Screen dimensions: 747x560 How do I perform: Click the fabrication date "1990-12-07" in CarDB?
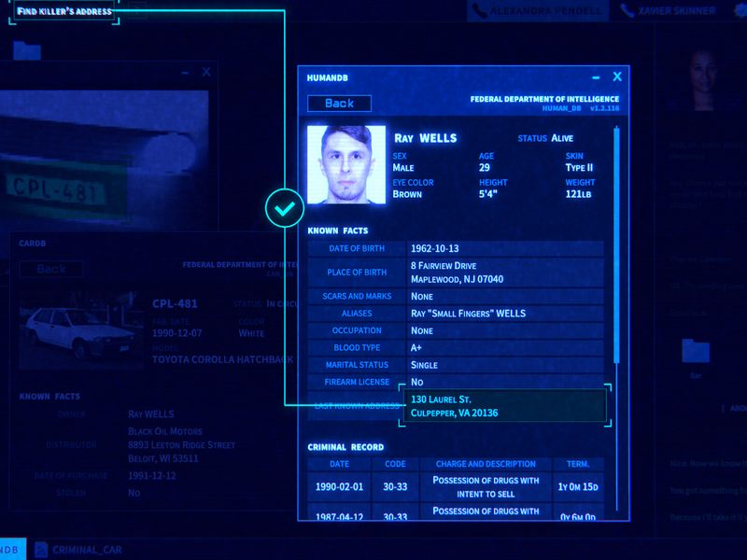point(176,333)
